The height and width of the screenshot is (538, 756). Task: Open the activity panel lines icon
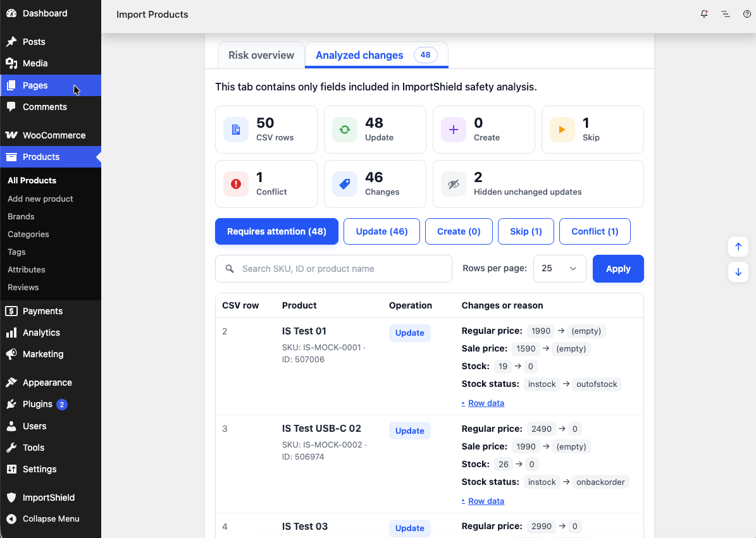click(726, 14)
